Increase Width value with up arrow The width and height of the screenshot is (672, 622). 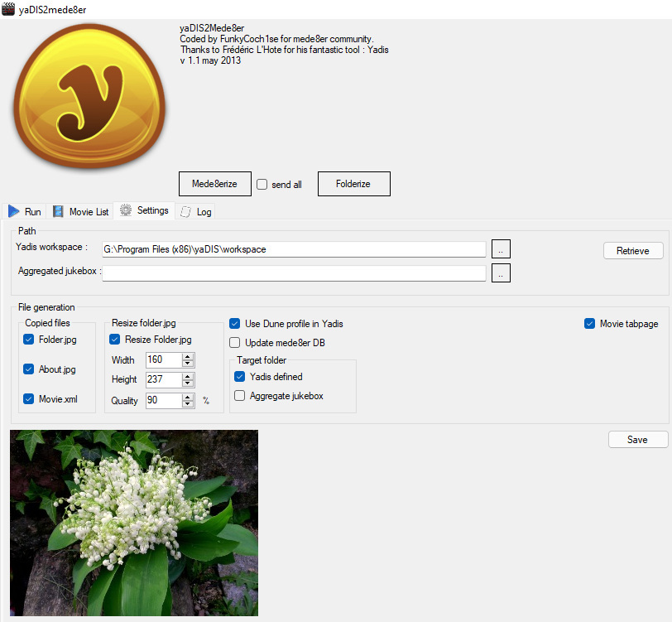187,356
